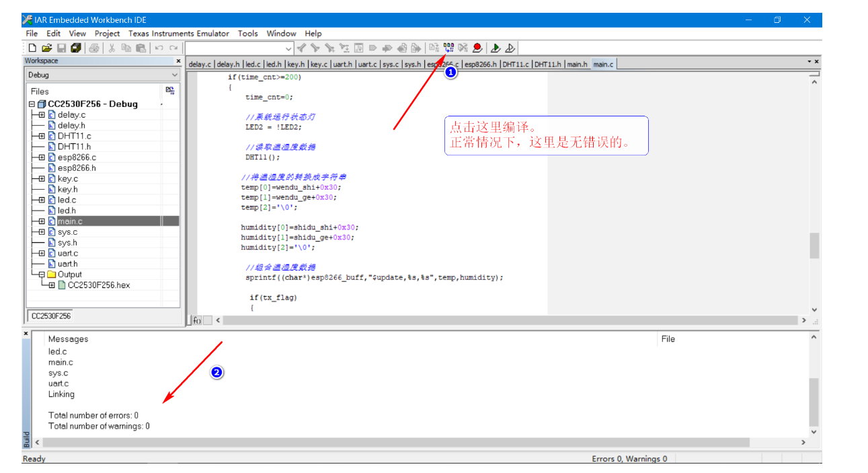Collapse the Output folder node
868x473 pixels.
tap(42, 275)
